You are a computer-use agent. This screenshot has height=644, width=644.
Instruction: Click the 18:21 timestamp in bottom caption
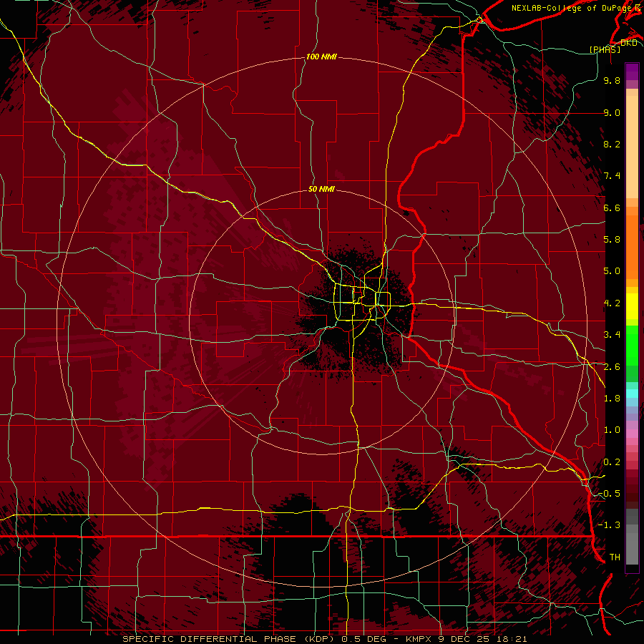(512, 639)
